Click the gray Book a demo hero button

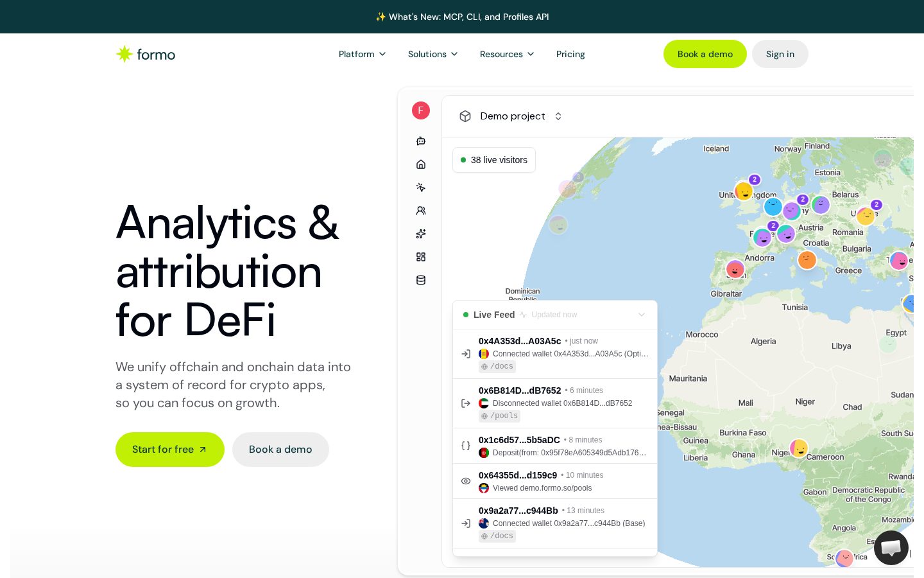tap(280, 450)
